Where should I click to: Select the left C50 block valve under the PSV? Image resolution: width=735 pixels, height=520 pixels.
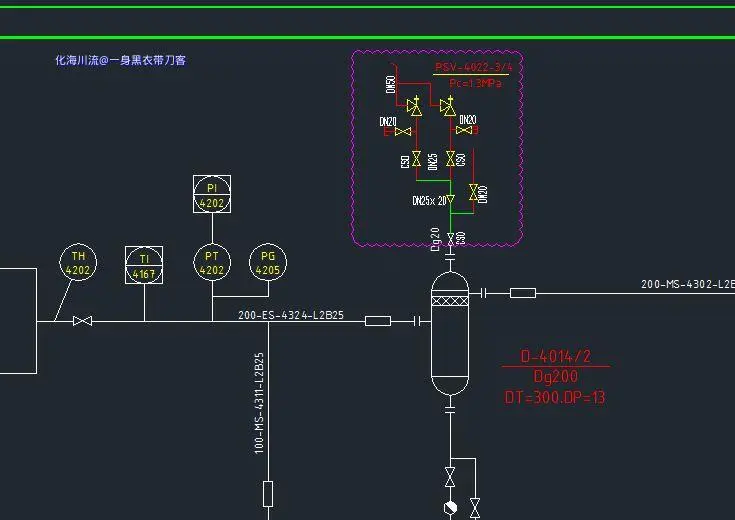416,158
